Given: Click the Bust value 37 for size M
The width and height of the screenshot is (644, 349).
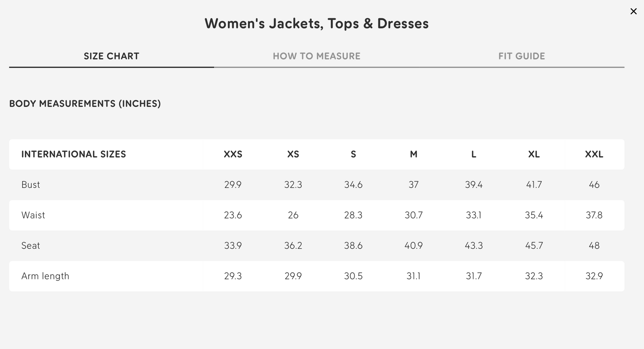Looking at the screenshot, I should (414, 185).
